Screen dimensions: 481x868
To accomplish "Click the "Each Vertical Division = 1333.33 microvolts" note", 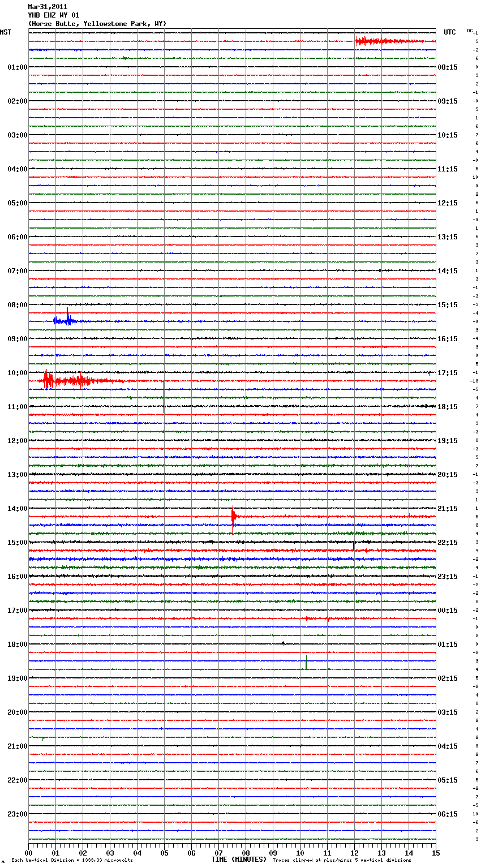I will click(x=72, y=861).
